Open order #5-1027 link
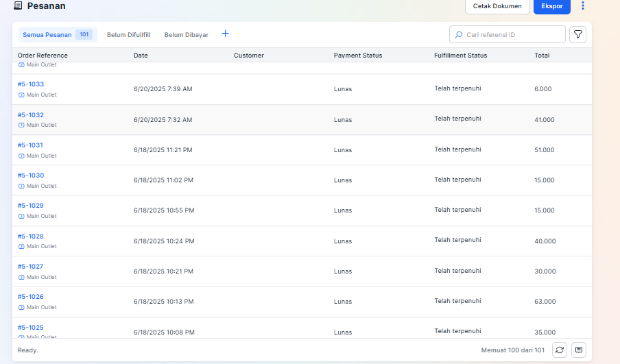Viewport: 620px width, 364px height. click(31, 267)
